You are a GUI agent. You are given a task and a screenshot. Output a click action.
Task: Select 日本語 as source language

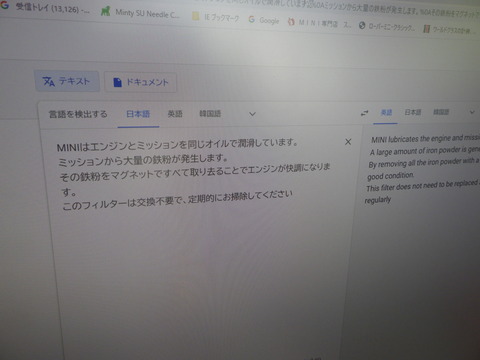click(x=138, y=114)
